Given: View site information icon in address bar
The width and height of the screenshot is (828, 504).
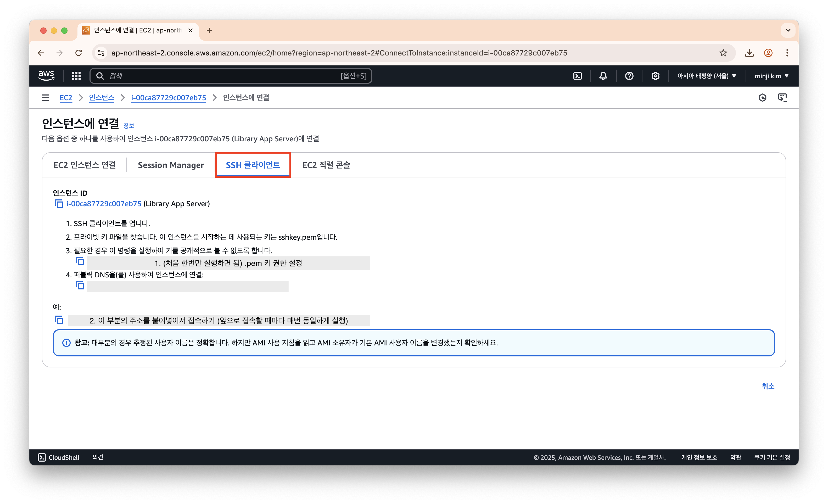Looking at the screenshot, I should 101,53.
